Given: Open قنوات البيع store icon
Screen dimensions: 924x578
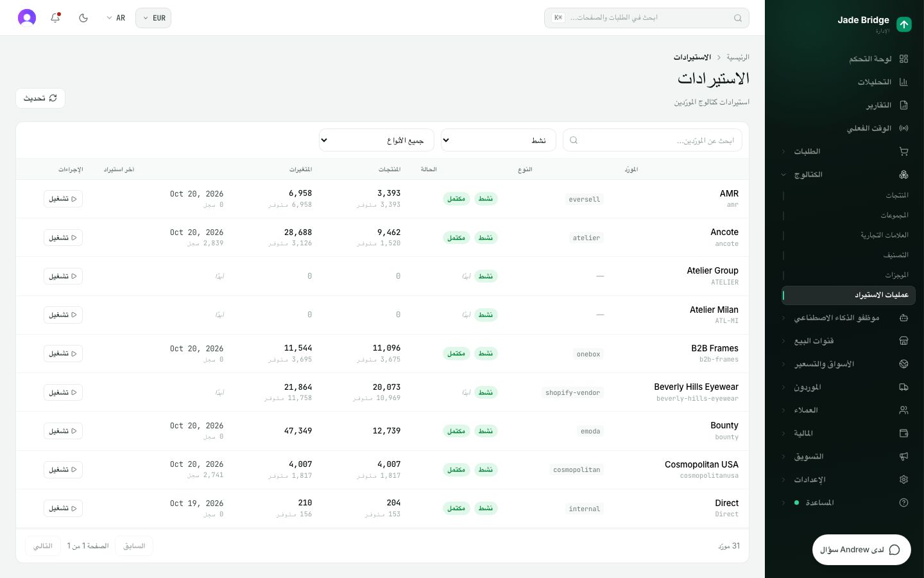Looking at the screenshot, I should pos(904,341).
